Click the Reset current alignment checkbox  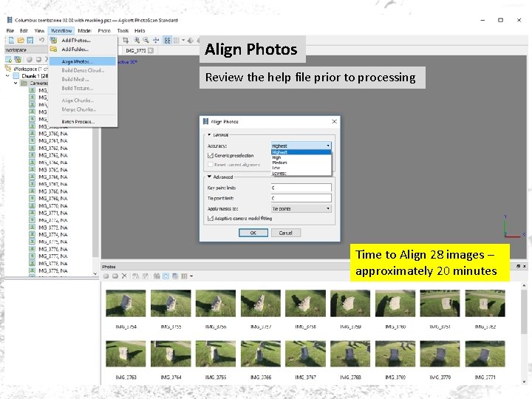point(211,165)
